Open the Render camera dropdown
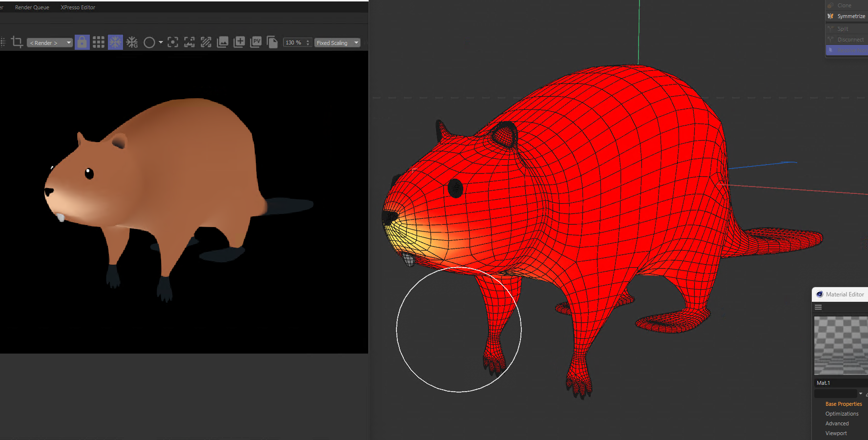868x440 pixels. click(x=49, y=43)
